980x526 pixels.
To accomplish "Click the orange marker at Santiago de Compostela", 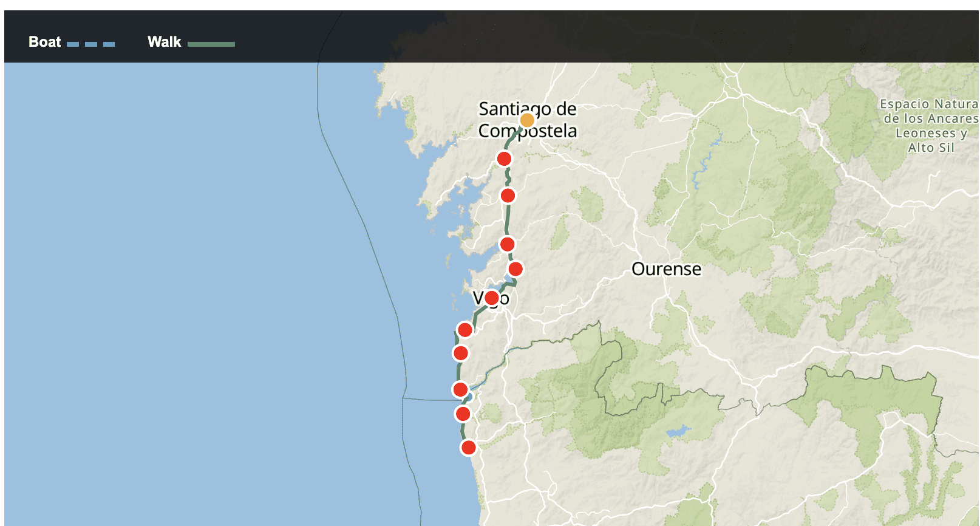I will tap(527, 120).
